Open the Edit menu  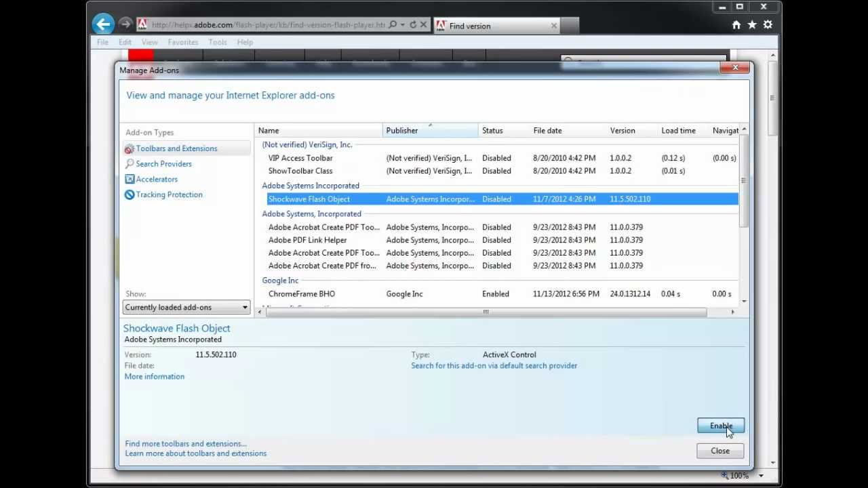[125, 42]
